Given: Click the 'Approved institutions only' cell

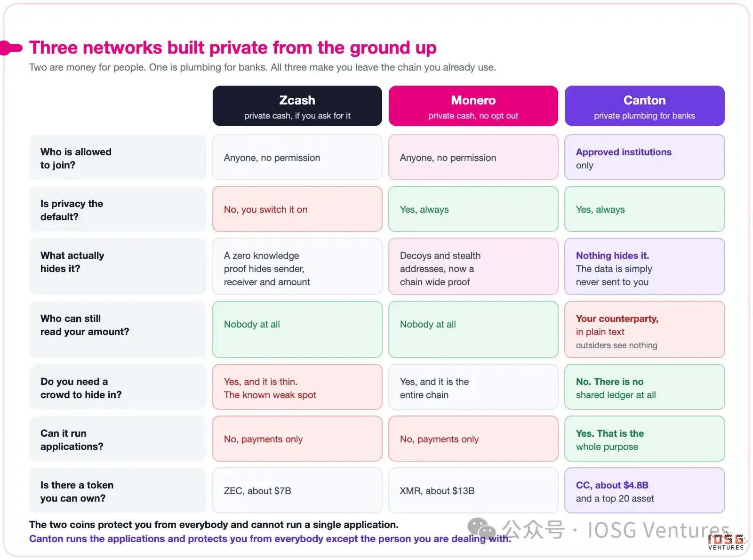Looking at the screenshot, I should pyautogui.click(x=644, y=157).
